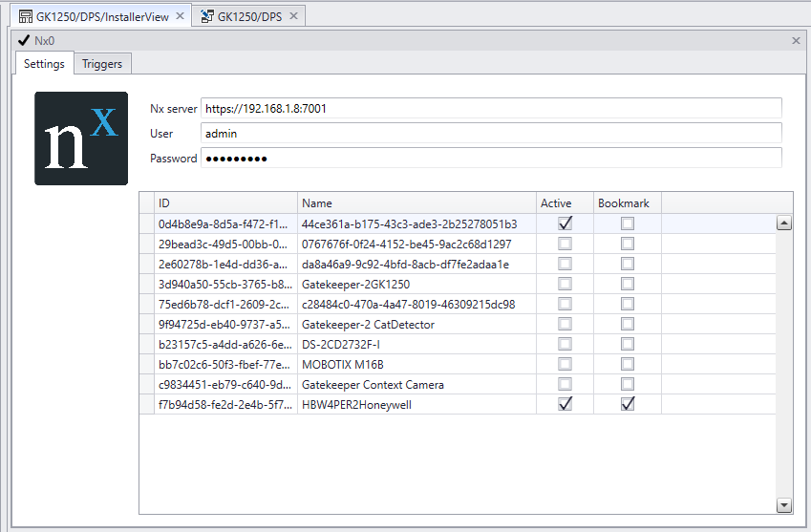Select name cell HBW4PER2Honeywell

pyautogui.click(x=416, y=405)
